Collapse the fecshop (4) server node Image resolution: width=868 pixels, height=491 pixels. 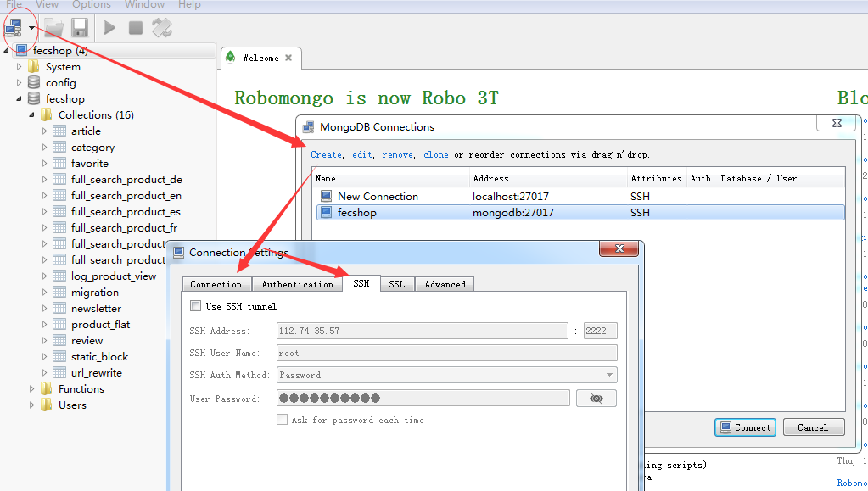click(x=6, y=50)
